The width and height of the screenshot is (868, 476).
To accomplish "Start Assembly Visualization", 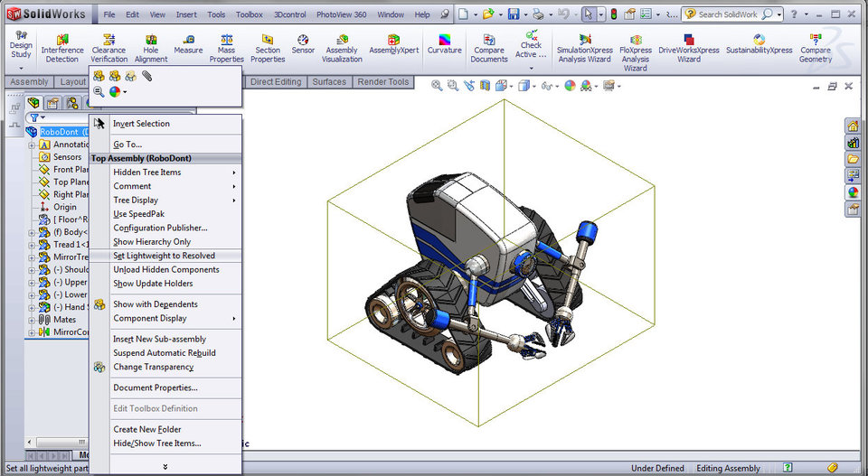I will pyautogui.click(x=342, y=48).
